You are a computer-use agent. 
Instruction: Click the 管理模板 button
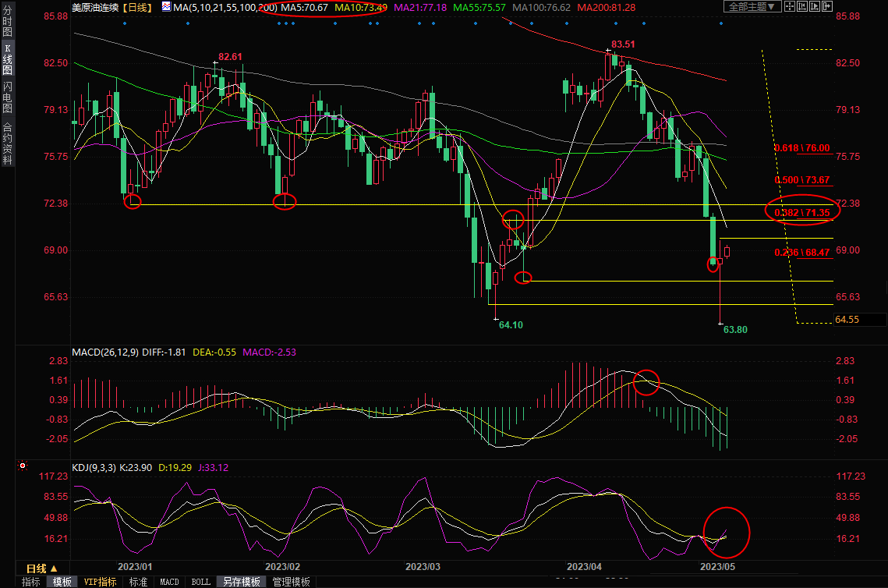point(290,582)
